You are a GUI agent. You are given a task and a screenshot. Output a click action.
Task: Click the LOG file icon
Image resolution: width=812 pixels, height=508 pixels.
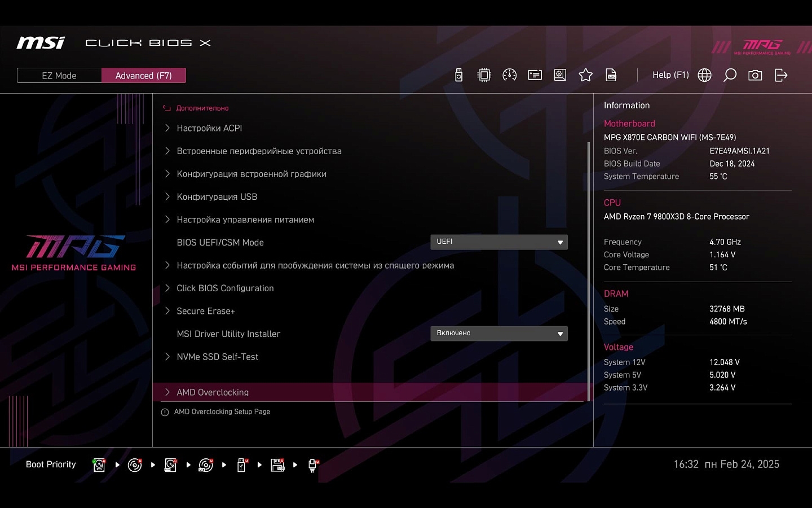(x=611, y=75)
